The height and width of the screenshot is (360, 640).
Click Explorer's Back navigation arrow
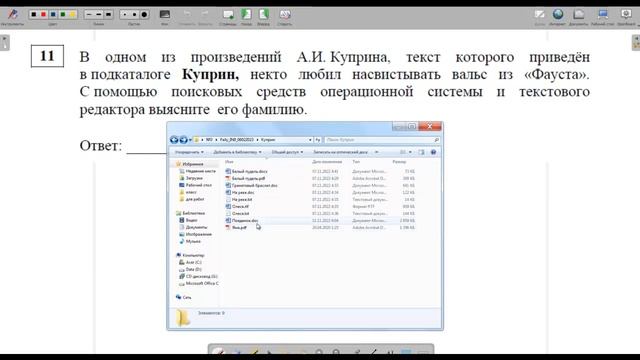tap(174, 140)
